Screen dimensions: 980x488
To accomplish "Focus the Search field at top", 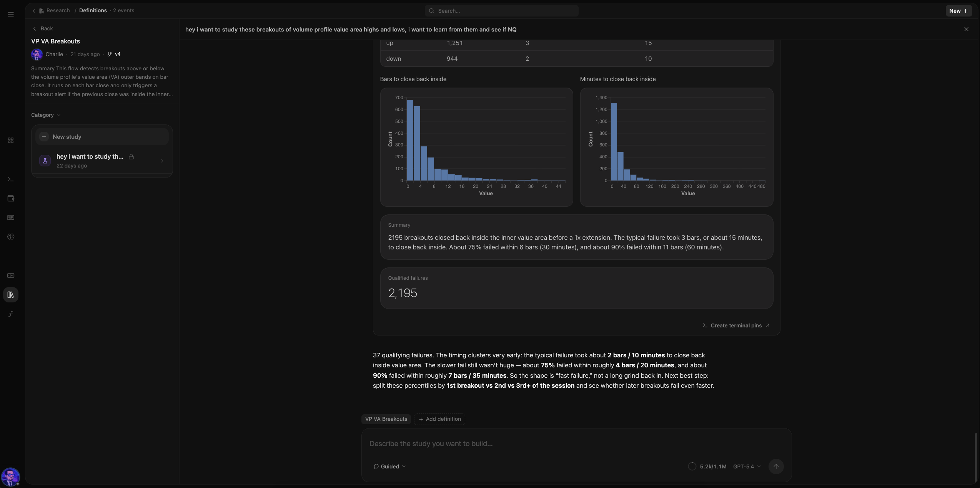I will point(502,11).
